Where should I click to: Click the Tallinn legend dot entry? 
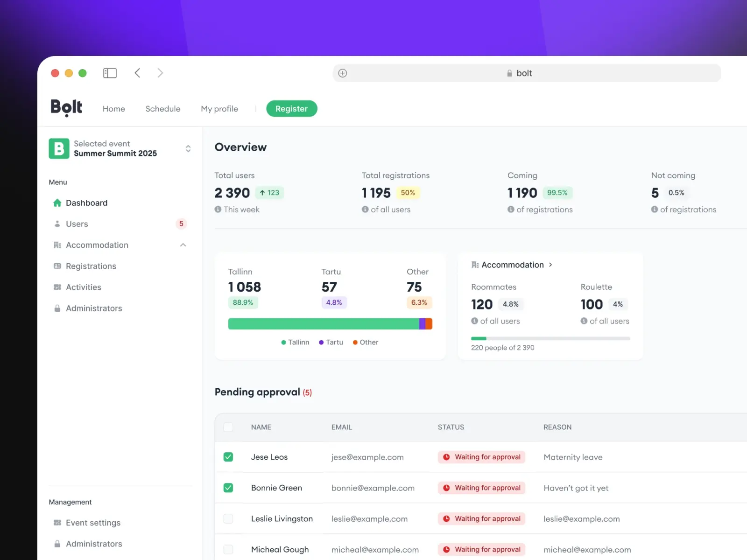(x=295, y=342)
